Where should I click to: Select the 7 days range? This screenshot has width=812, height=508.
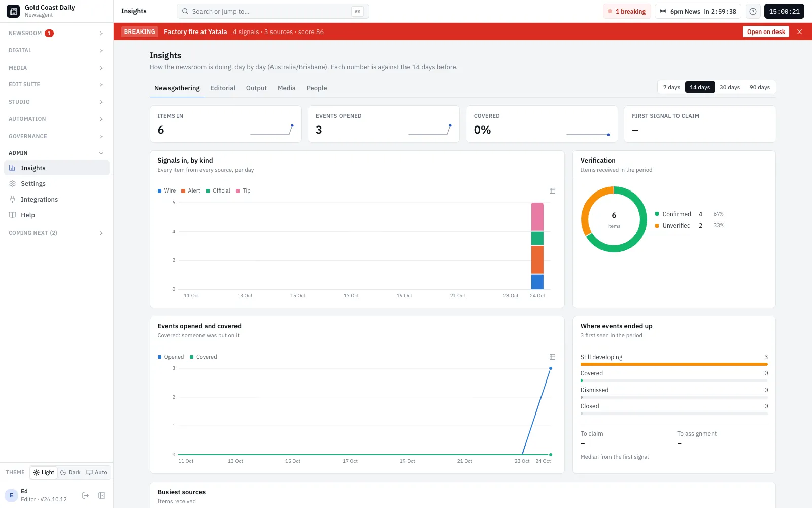point(671,87)
